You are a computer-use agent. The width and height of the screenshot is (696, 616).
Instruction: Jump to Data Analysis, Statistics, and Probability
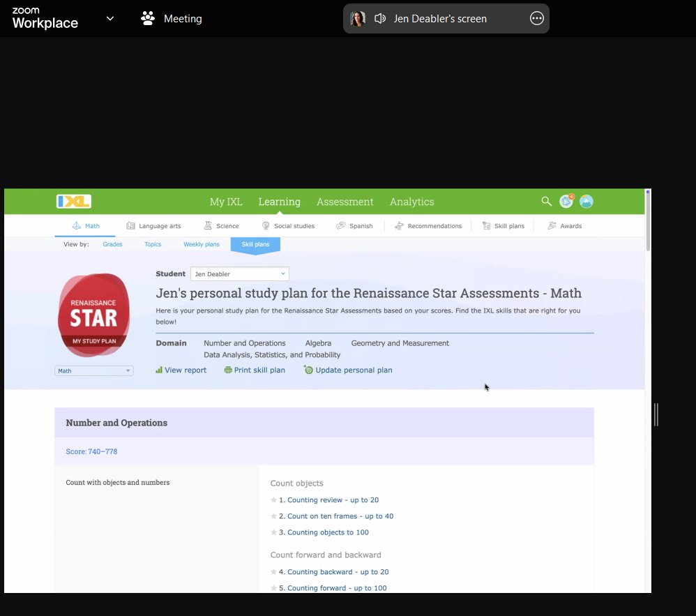pos(272,354)
